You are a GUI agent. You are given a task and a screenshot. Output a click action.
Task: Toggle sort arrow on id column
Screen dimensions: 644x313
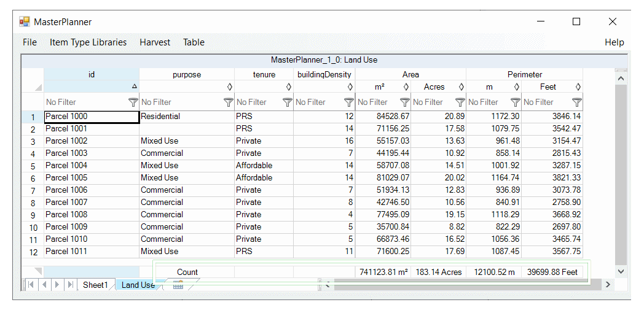(x=134, y=87)
